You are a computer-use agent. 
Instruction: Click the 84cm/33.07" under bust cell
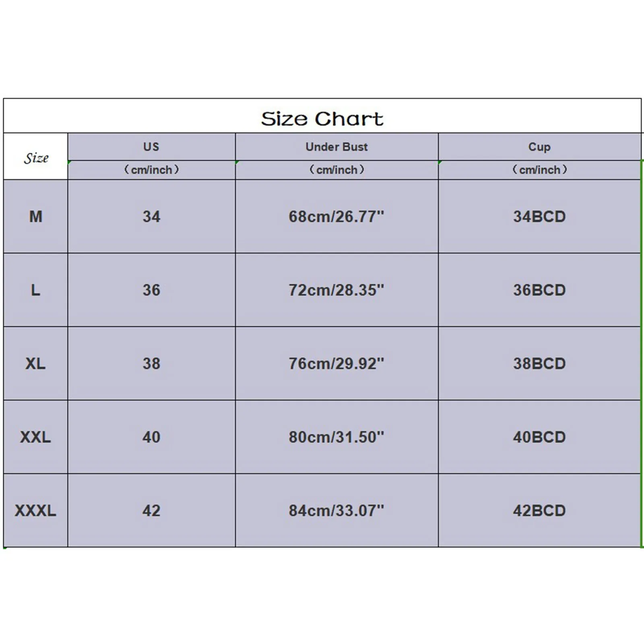pos(336,510)
